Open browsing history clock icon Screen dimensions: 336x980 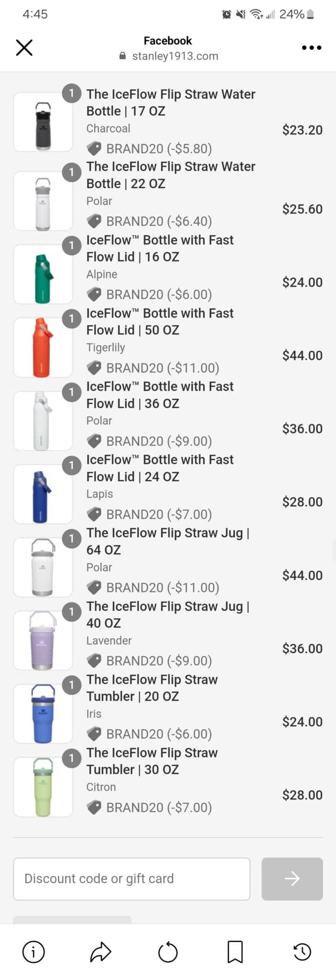[303, 952]
